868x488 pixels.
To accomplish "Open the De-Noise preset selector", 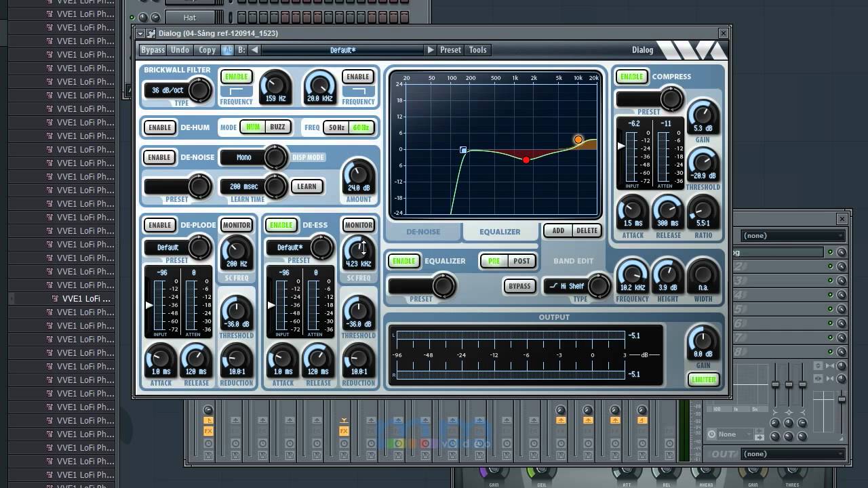I will 168,186.
